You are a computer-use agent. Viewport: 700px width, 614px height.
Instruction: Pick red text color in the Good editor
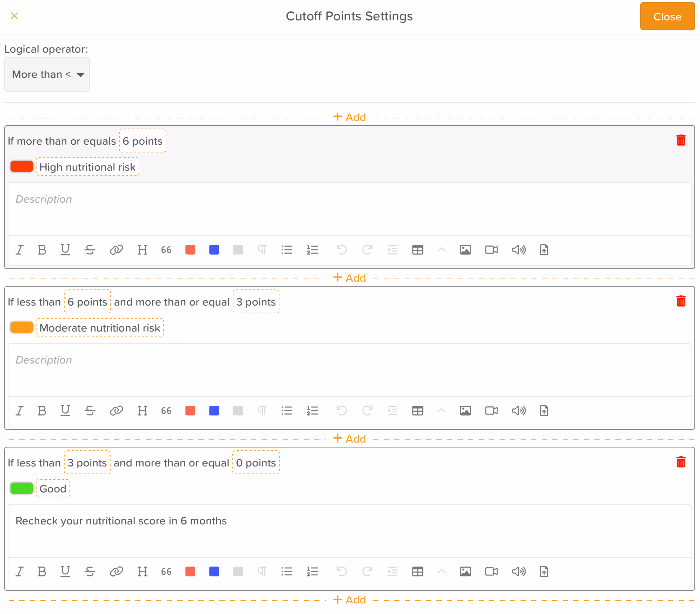190,571
